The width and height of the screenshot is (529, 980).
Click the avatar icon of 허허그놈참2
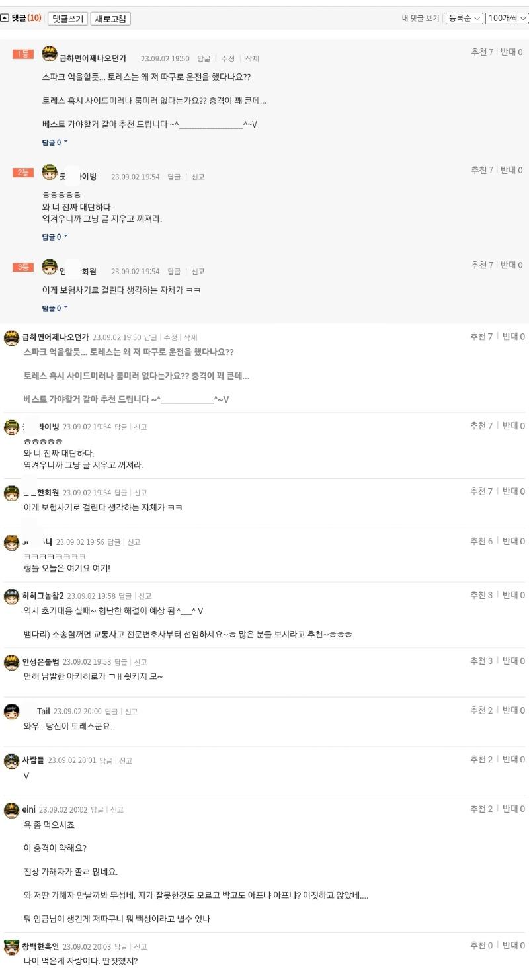click(11, 596)
